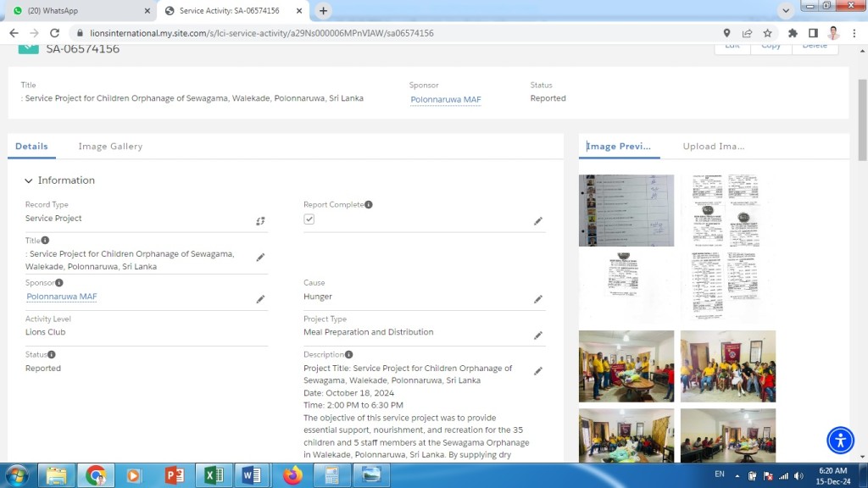Screen dimensions: 868x488
Task: Toggle the Chrome side panel
Action: pyautogui.click(x=813, y=33)
